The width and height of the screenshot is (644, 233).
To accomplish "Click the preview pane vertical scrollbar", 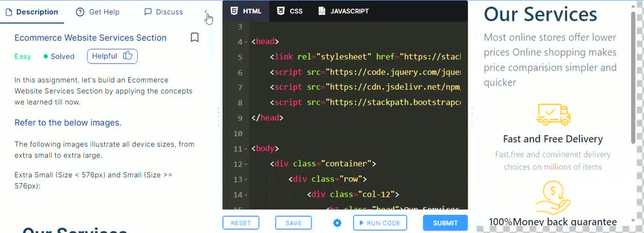I will (633, 78).
